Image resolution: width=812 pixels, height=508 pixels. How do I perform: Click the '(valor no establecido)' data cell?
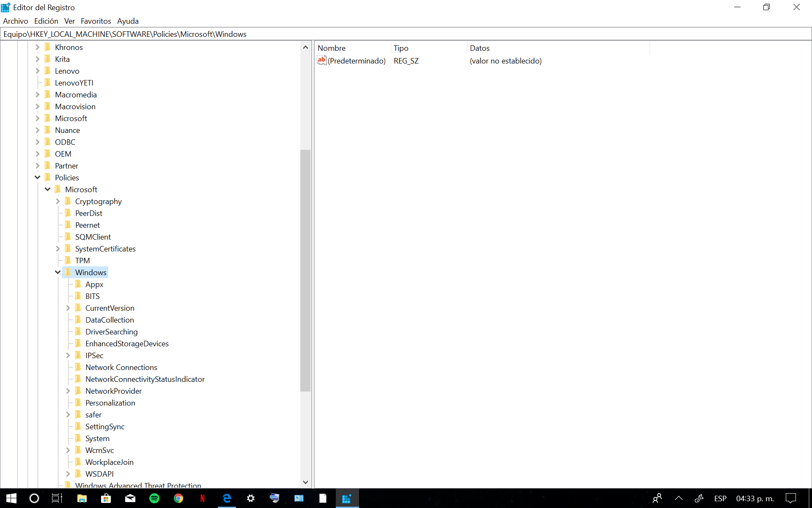coord(506,61)
